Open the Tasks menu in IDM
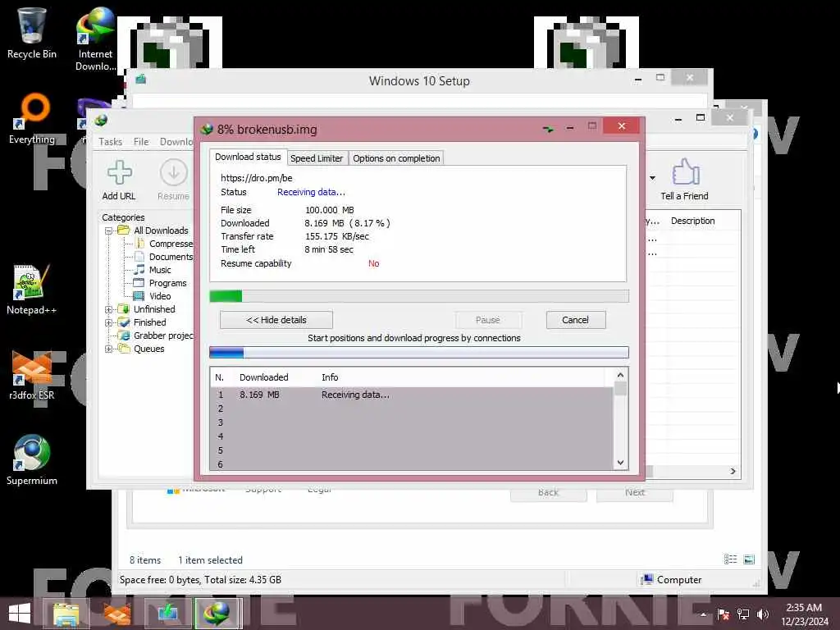Screen dimensions: 840x630 111,141
